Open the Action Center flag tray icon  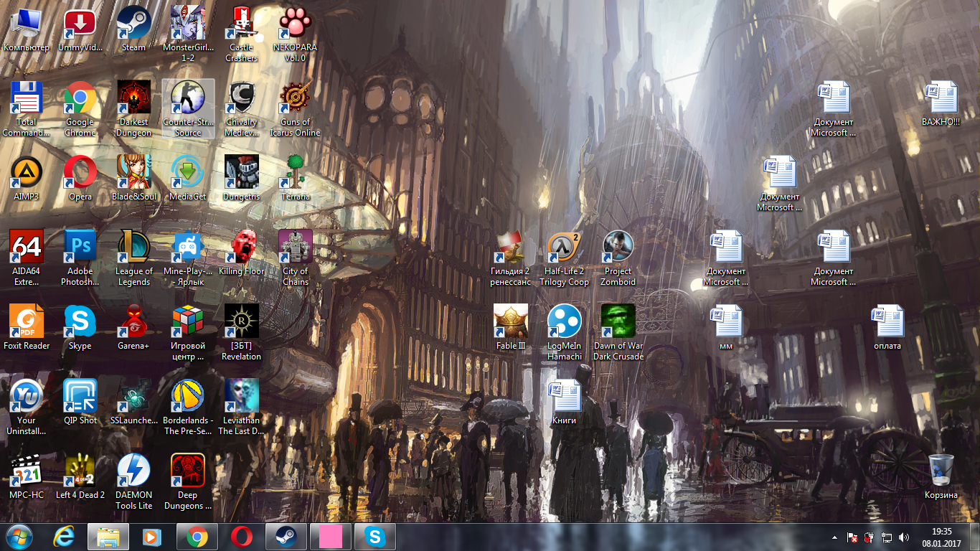[852, 537]
